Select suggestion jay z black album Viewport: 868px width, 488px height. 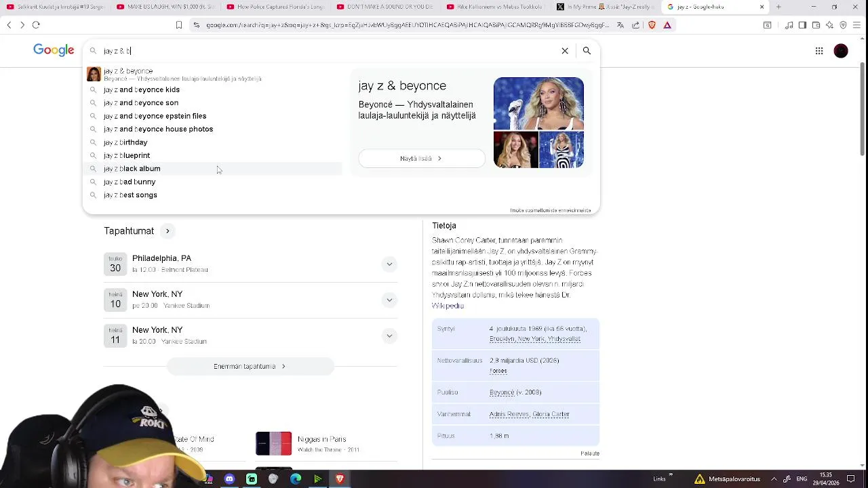[x=214, y=169]
